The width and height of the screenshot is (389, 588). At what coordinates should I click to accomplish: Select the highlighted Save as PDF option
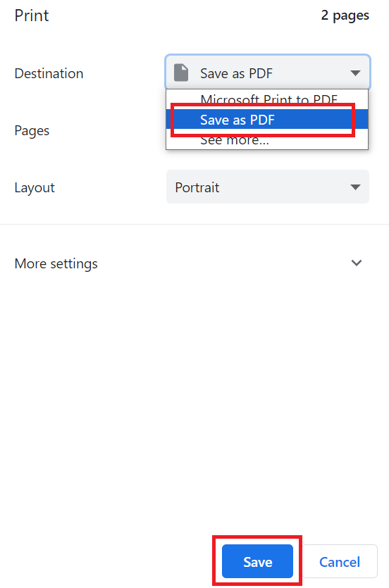click(x=267, y=120)
